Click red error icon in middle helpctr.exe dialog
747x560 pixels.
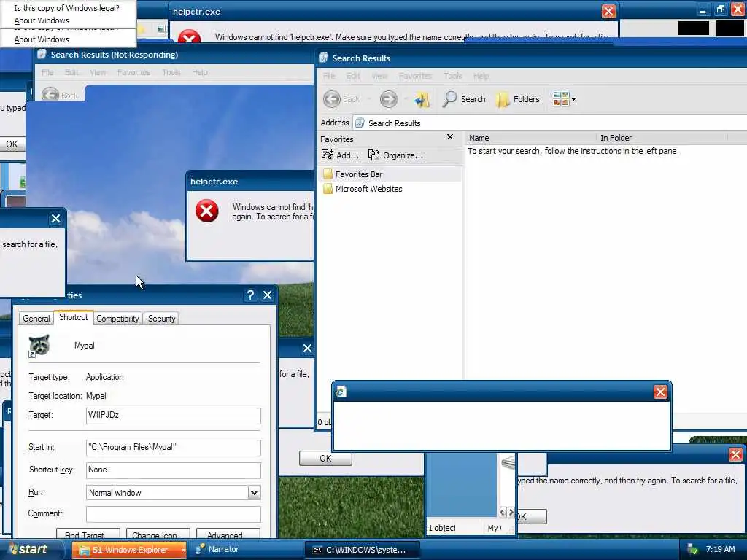tap(206, 211)
